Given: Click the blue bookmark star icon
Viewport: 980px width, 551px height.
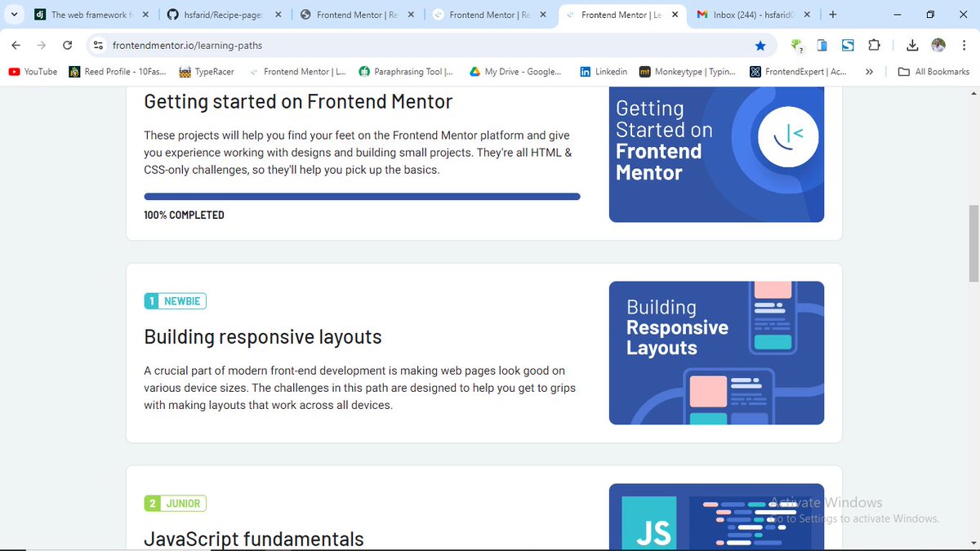Looking at the screenshot, I should tap(760, 46).
